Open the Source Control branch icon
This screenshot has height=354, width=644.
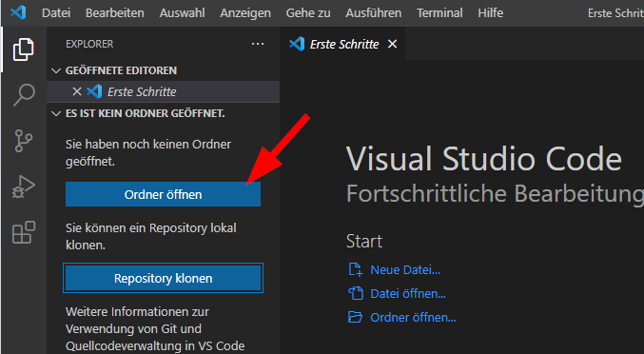[x=24, y=141]
